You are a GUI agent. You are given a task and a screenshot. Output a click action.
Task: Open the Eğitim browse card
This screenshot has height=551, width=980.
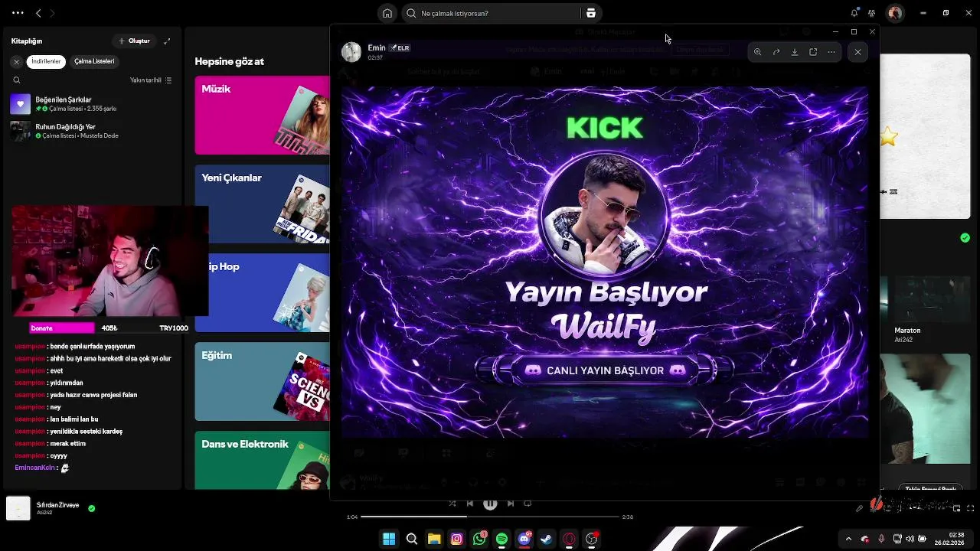click(x=262, y=381)
